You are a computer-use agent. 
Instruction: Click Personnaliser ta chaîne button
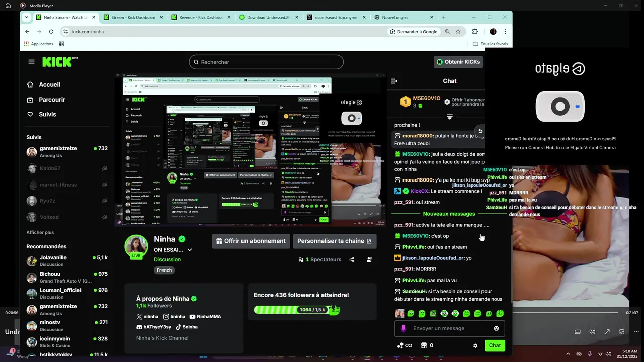point(335,241)
